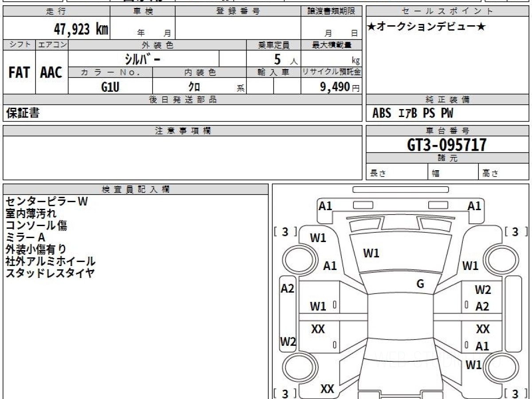
Task: Select the mileage value 47,923 km
Action: point(81,29)
